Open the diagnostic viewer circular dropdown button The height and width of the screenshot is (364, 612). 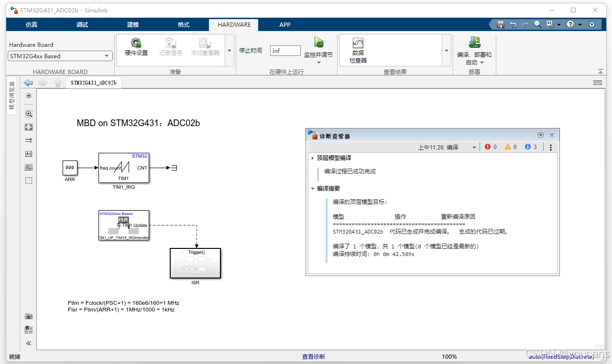[x=541, y=135]
